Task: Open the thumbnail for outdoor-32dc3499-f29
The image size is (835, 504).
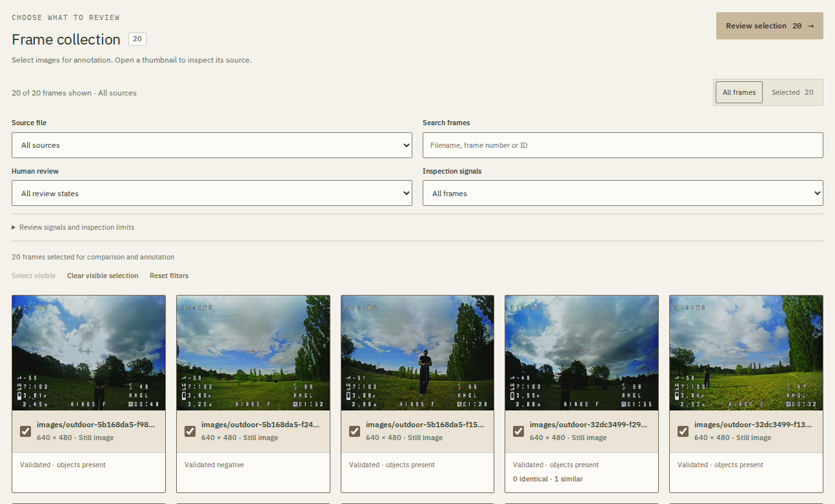Action: pos(581,353)
